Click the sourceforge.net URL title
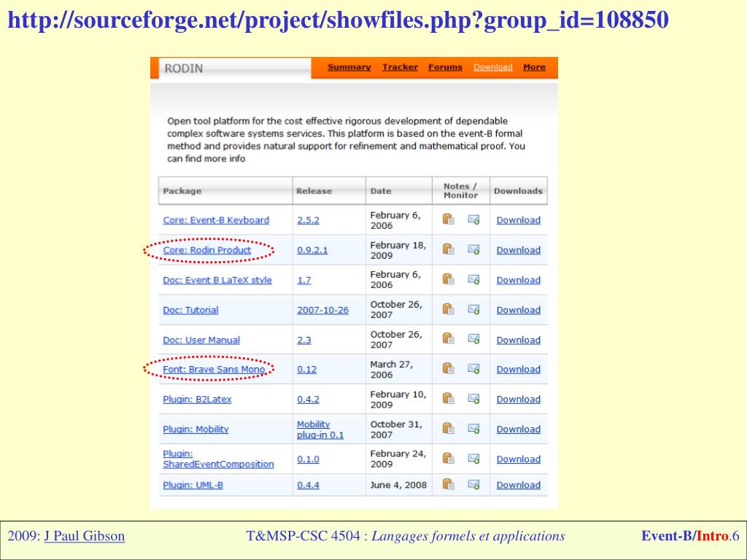The image size is (747, 560). pyautogui.click(x=338, y=20)
